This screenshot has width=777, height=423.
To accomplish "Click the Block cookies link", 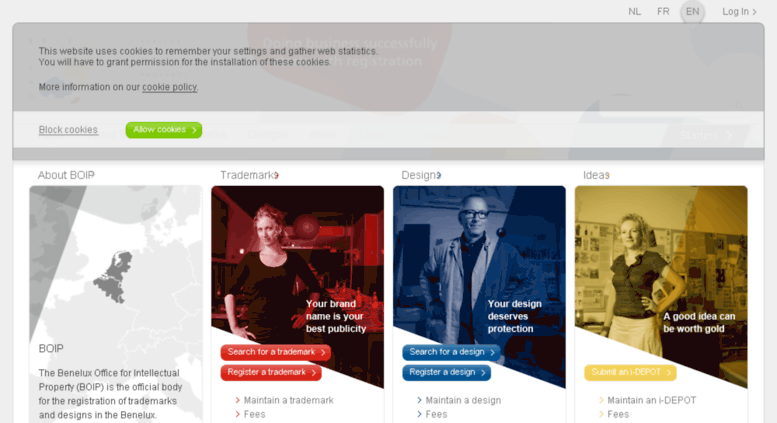I will tap(68, 130).
